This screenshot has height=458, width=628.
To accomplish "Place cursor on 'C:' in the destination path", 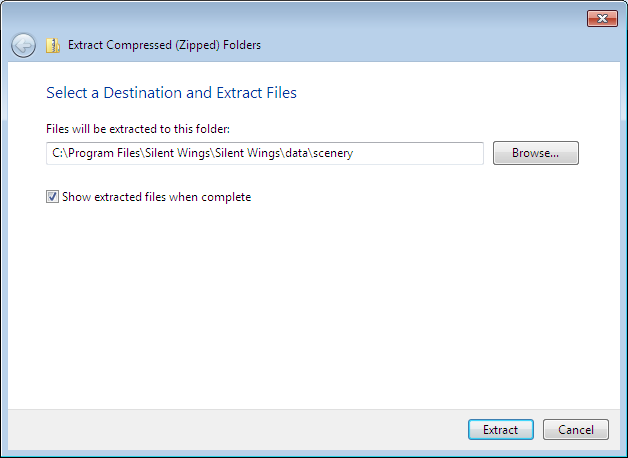I will [57, 153].
